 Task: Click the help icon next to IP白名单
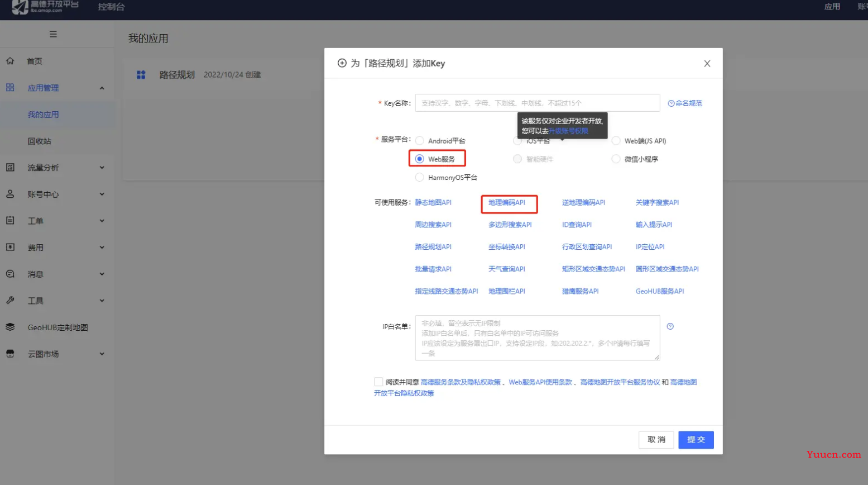(670, 326)
